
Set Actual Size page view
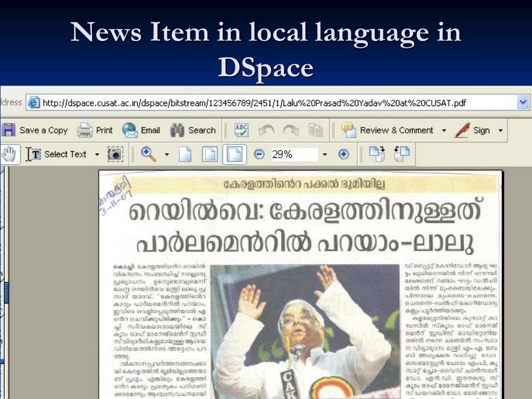pos(185,154)
